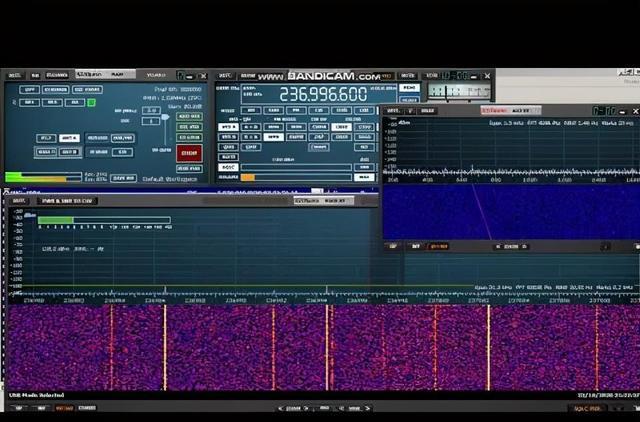This screenshot has height=422, width=640.
Task: Select the LSB mode button
Action: coord(364,110)
